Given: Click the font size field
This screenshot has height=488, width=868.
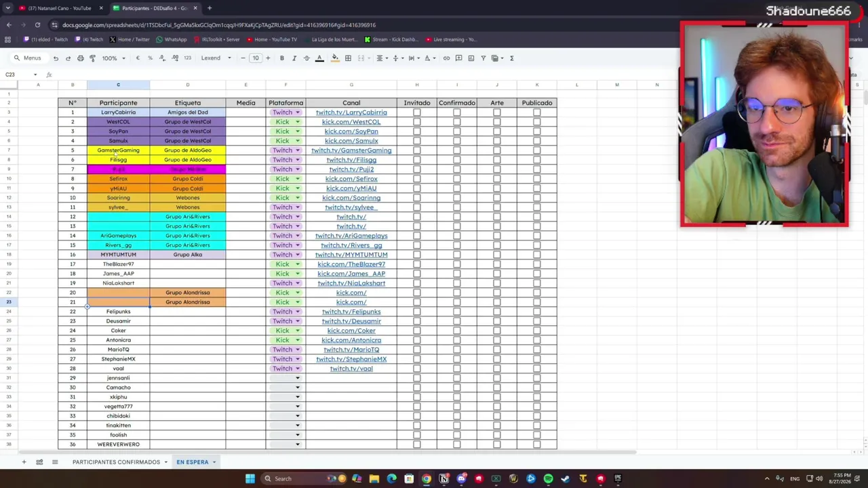Looking at the screenshot, I should tap(256, 58).
